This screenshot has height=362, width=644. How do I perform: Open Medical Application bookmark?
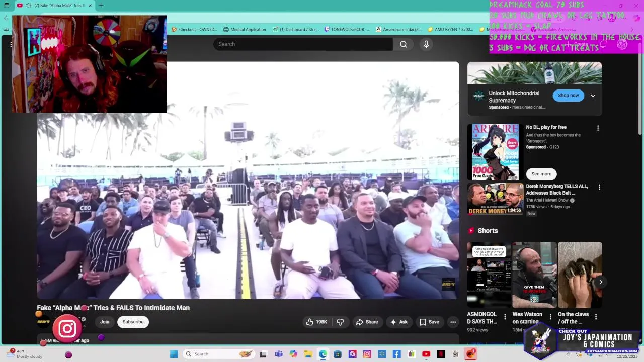pyautogui.click(x=245, y=29)
